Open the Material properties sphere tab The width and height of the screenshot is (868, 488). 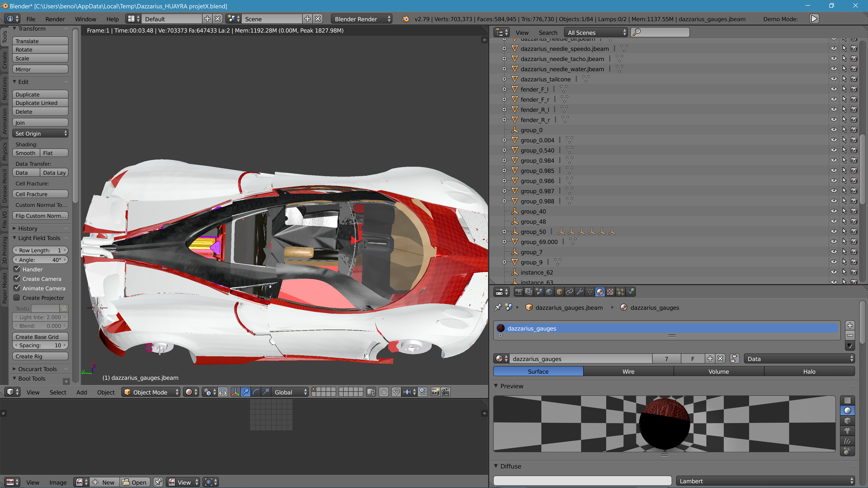600,292
